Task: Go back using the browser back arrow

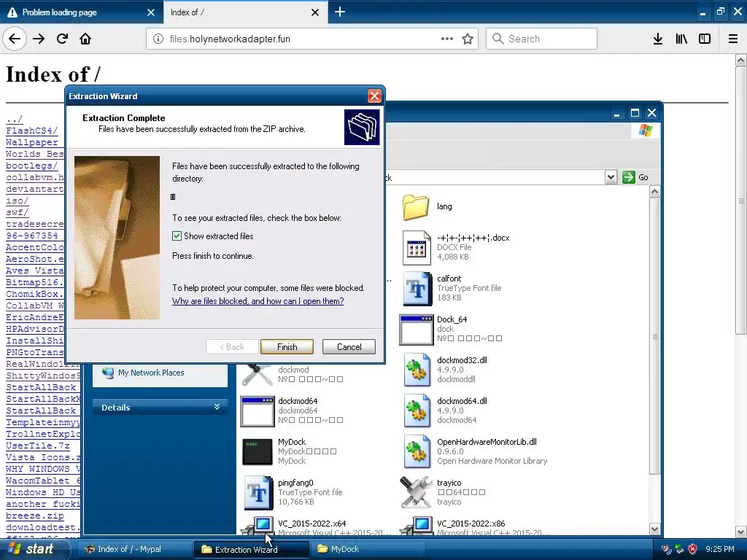Action: click(15, 39)
